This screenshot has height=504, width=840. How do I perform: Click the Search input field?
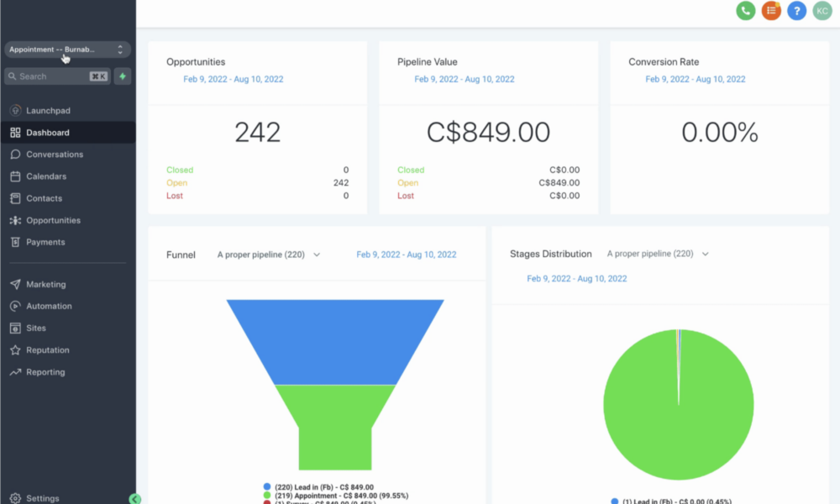(57, 76)
